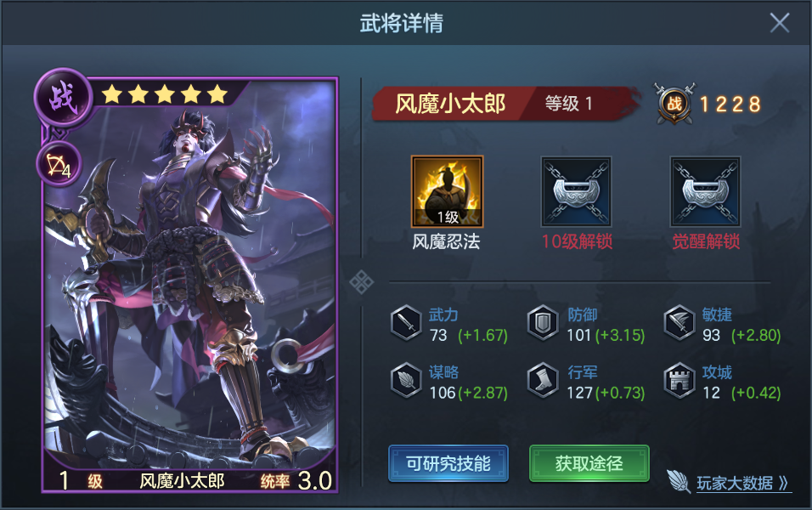
Task: Click the green 获取途径 button
Action: [589, 464]
